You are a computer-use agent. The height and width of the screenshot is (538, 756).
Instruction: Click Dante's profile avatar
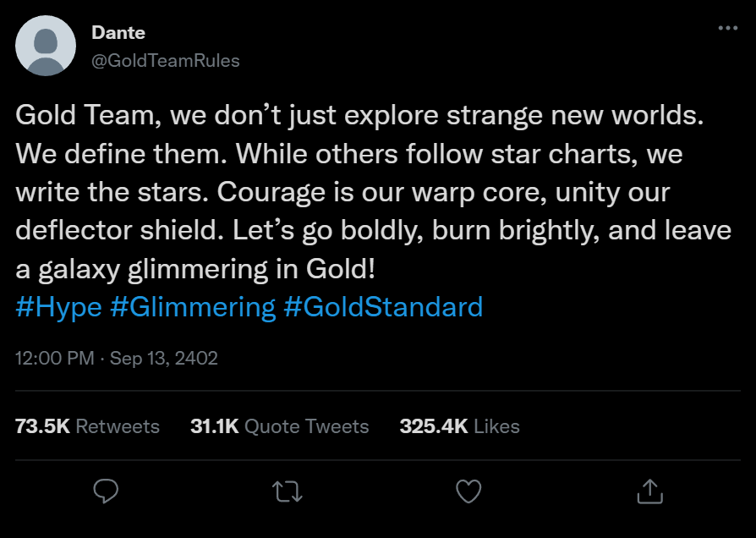pos(46,46)
